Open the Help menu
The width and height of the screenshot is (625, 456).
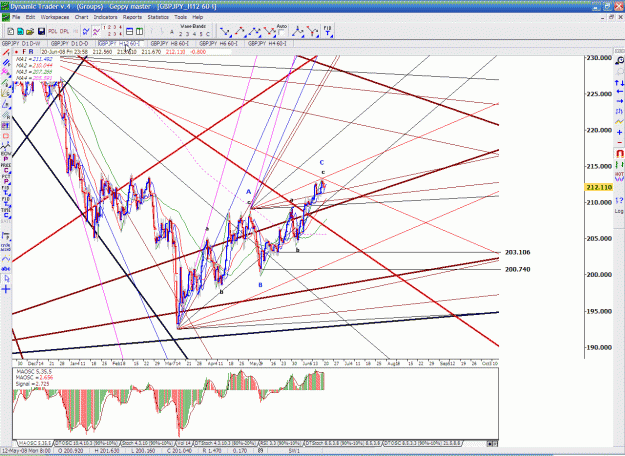click(x=198, y=17)
